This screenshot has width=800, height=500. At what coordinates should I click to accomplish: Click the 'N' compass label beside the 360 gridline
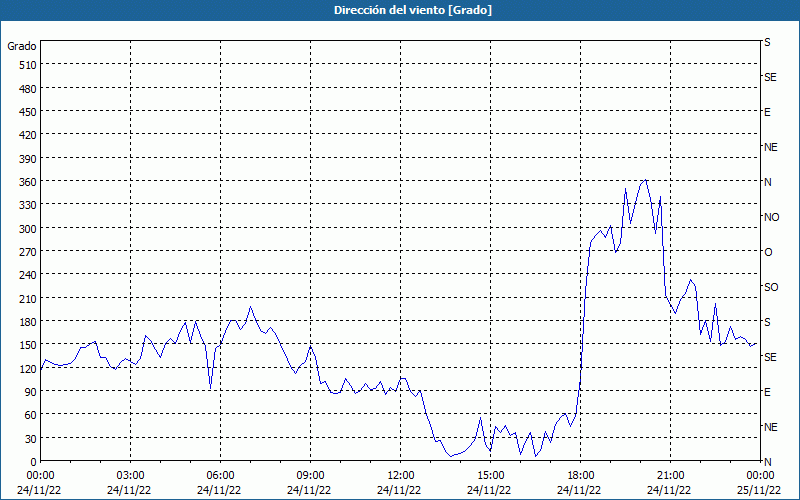tap(767, 182)
